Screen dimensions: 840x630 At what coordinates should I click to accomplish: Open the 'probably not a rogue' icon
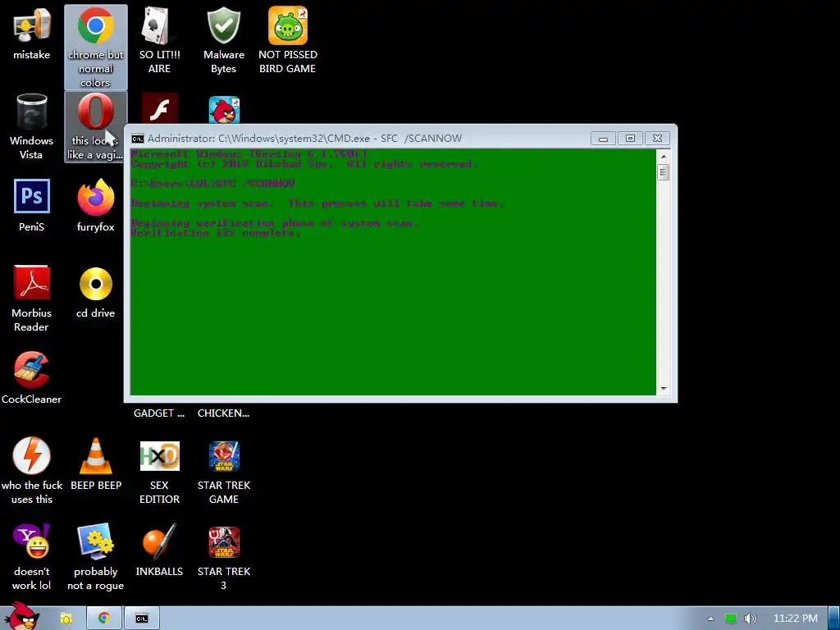(95, 557)
